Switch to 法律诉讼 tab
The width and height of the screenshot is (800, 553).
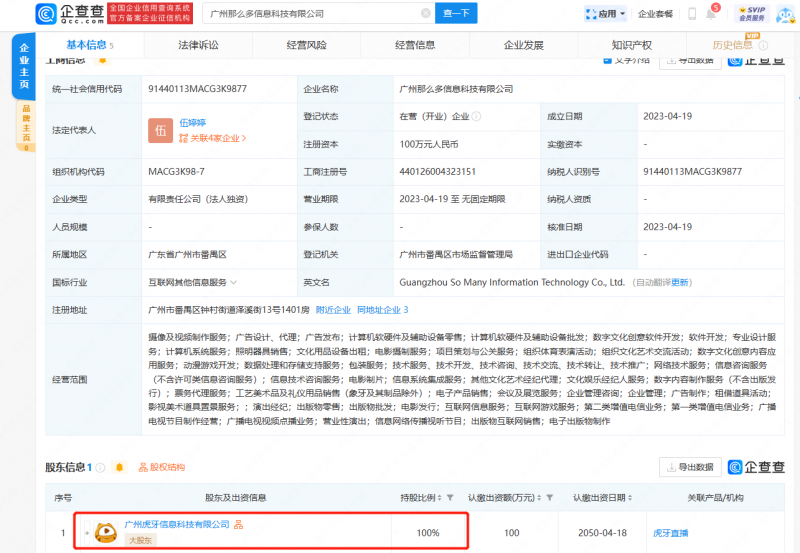(x=198, y=45)
